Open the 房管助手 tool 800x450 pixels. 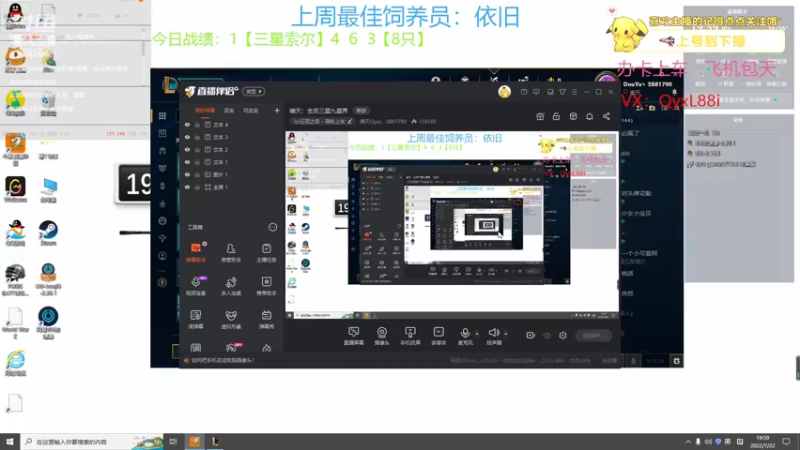(x=231, y=253)
